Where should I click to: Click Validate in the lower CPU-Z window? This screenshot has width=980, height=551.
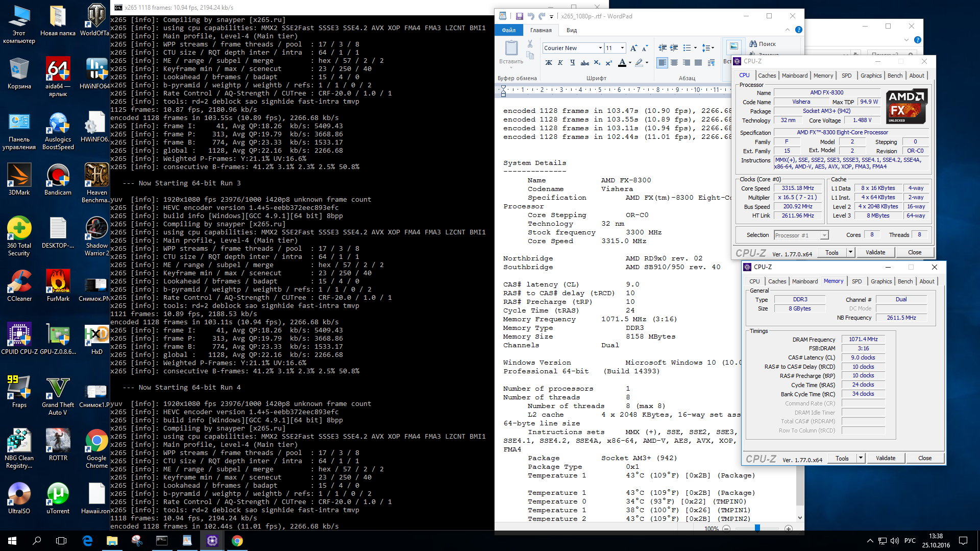pyautogui.click(x=886, y=458)
